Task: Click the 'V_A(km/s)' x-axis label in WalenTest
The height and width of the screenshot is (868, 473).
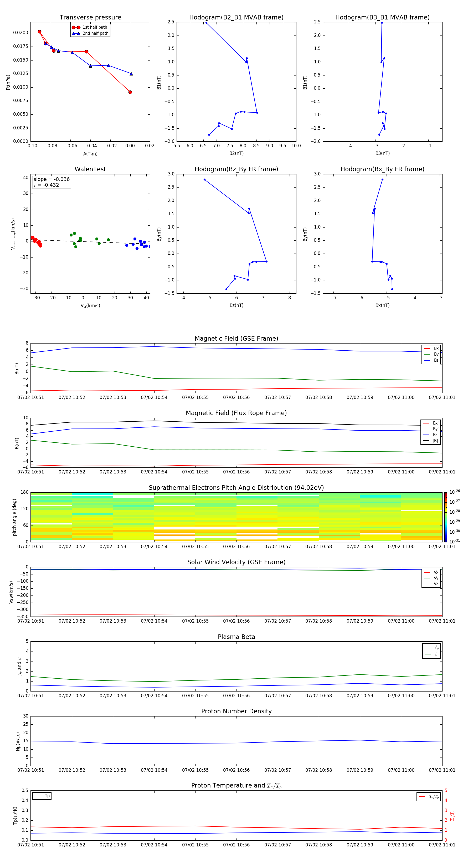Action: pyautogui.click(x=90, y=306)
